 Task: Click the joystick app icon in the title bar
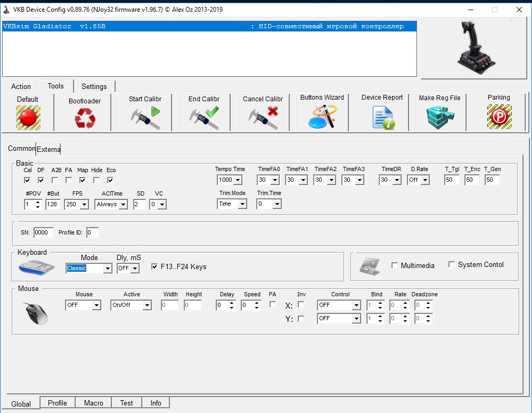click(x=6, y=10)
